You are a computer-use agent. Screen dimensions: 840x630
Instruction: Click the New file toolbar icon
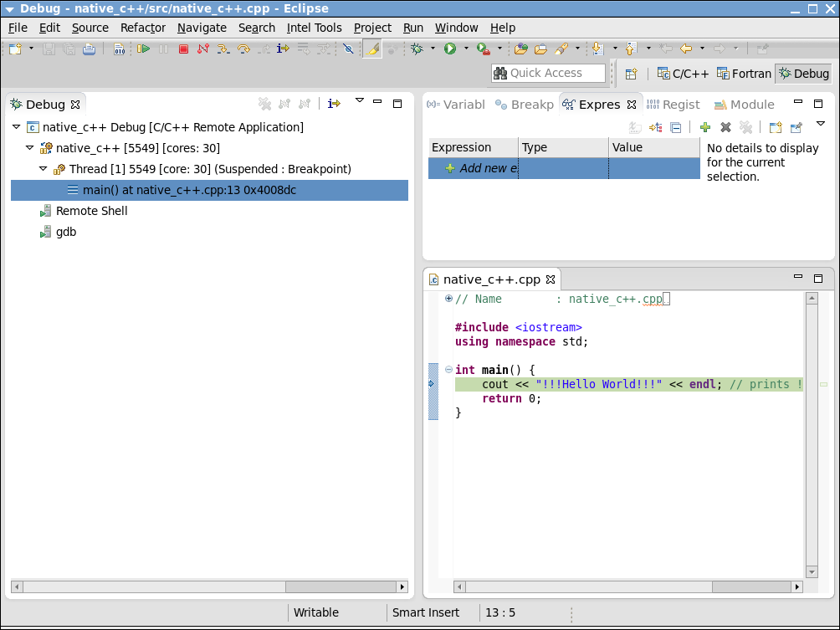click(16, 49)
